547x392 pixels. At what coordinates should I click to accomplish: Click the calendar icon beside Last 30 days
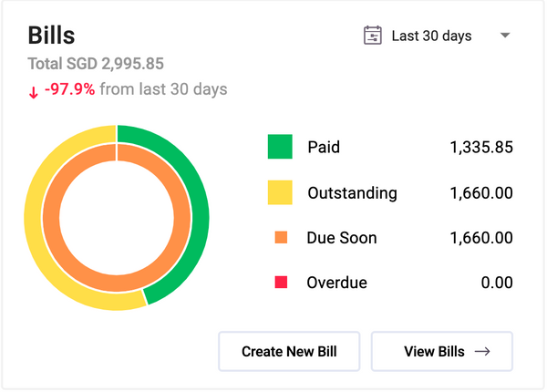(372, 36)
